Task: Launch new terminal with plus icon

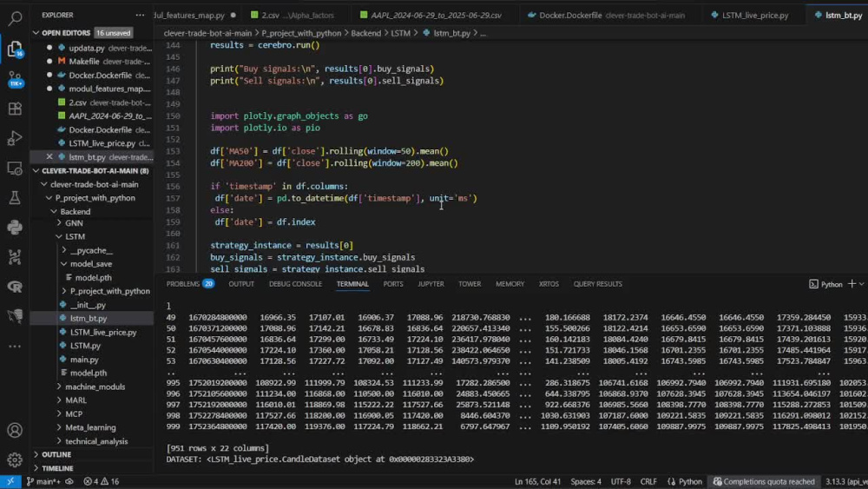Action: click(852, 284)
